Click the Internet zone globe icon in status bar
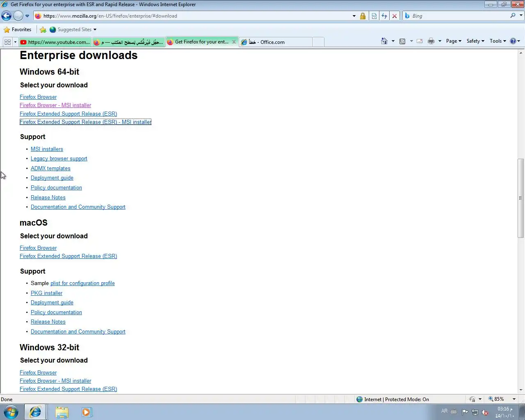The image size is (525, 420). click(x=359, y=399)
